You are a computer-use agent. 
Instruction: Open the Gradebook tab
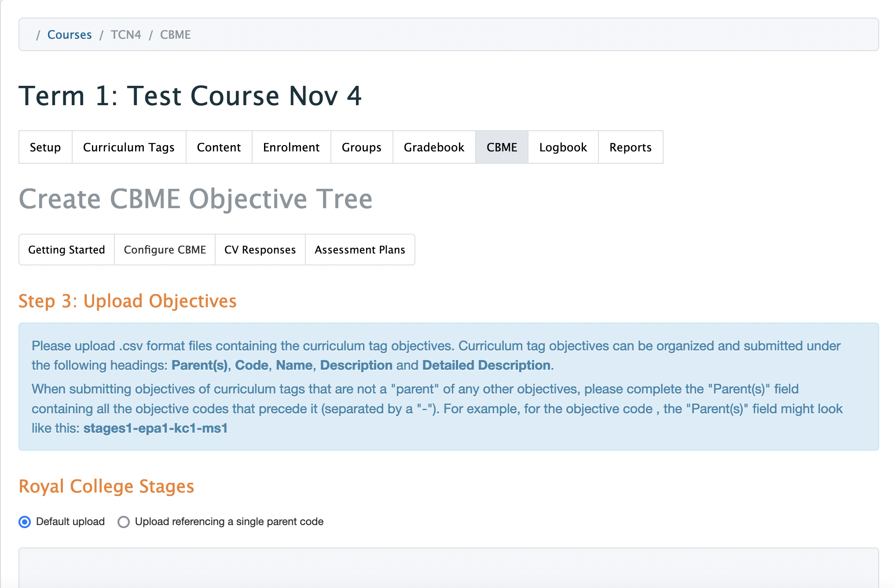pos(434,147)
